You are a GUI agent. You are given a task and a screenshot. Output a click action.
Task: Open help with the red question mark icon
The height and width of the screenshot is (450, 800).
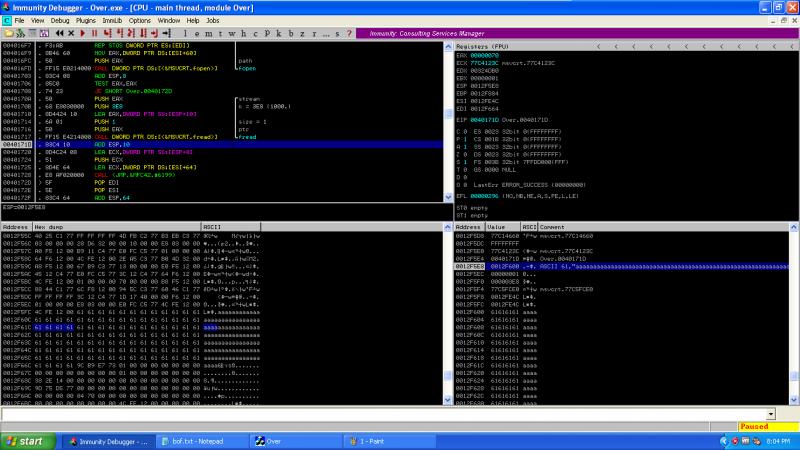click(x=349, y=34)
